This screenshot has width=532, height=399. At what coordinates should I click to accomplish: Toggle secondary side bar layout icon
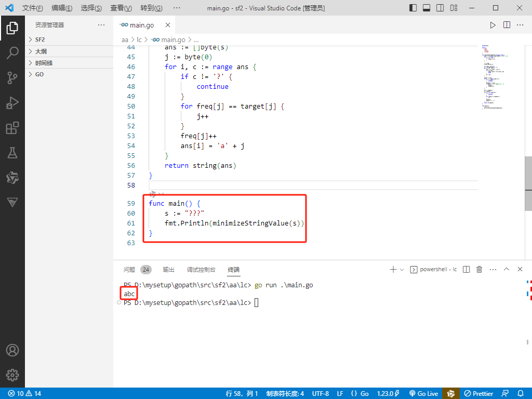click(x=440, y=8)
